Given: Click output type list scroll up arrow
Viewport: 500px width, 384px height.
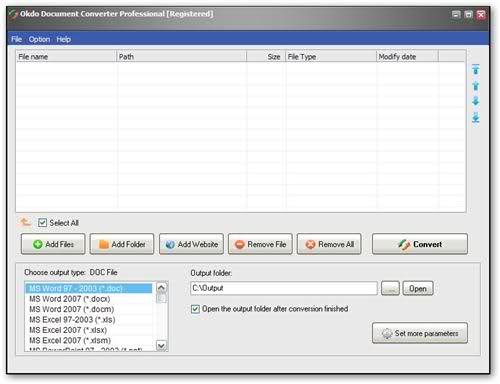Looking at the screenshot, I should pyautogui.click(x=161, y=287).
